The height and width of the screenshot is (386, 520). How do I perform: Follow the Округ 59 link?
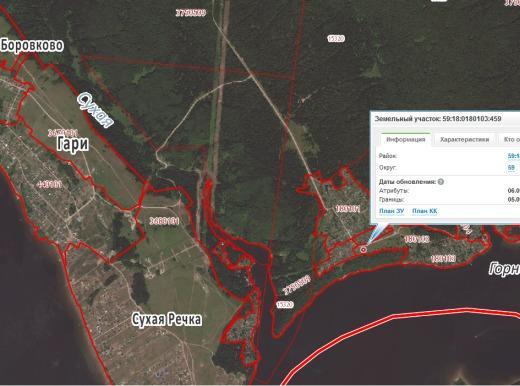click(511, 168)
